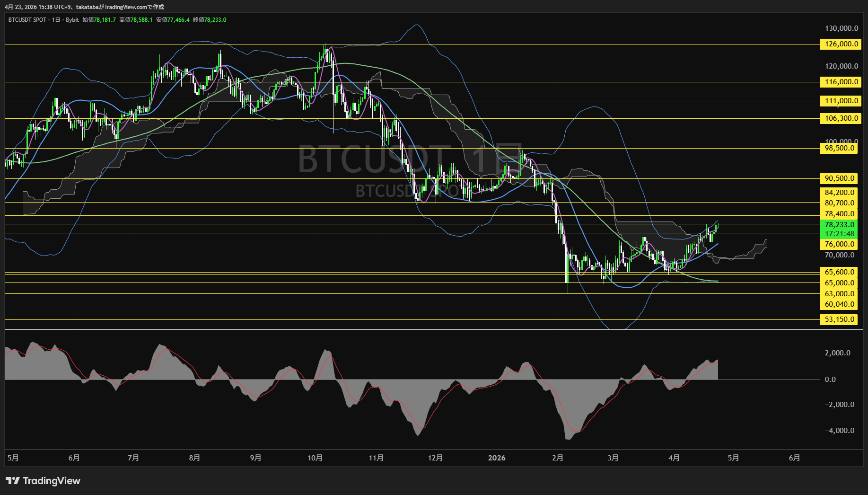The image size is (868, 495).
Task: Click the 10月 label on time axis
Action: coord(315,458)
